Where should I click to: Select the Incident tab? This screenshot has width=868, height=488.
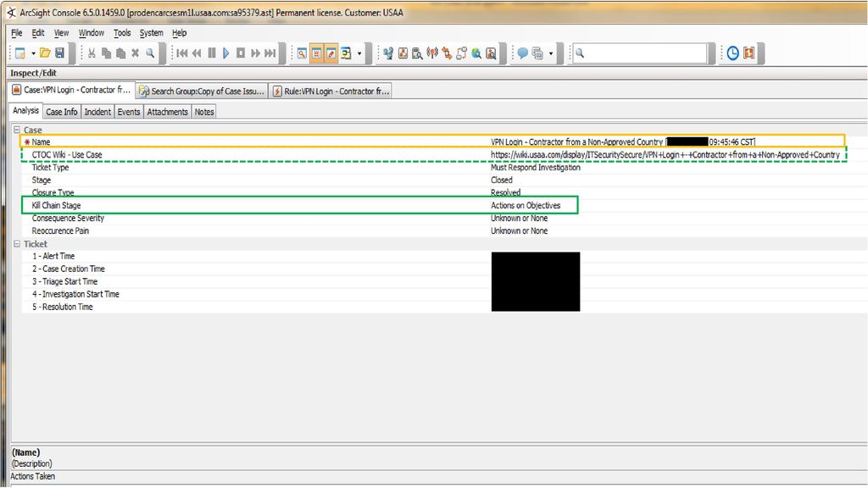click(x=97, y=112)
